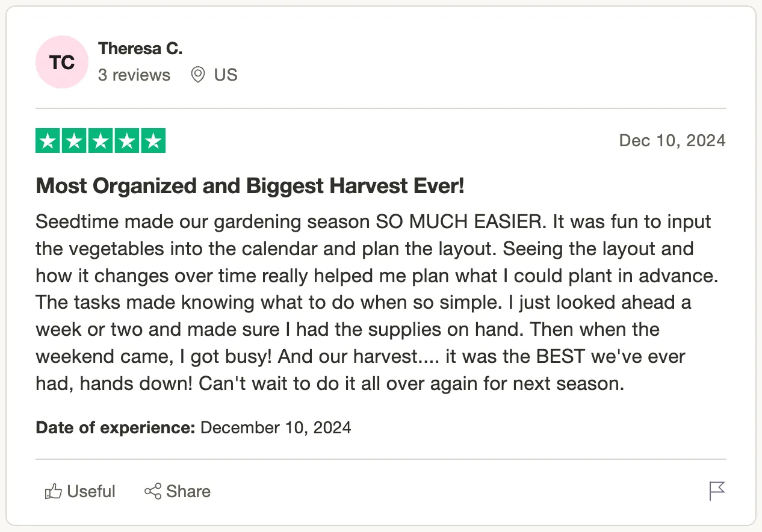Mark review as Useful via the text label

91,492
